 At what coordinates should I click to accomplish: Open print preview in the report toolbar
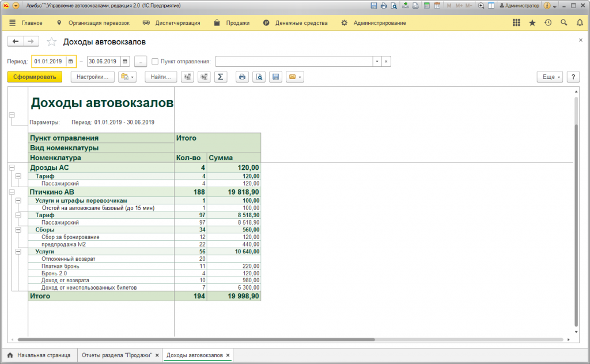(259, 77)
